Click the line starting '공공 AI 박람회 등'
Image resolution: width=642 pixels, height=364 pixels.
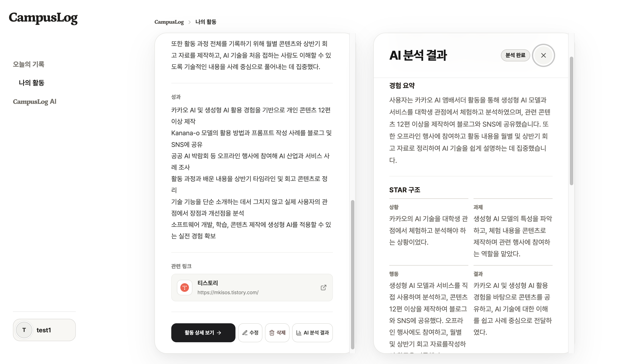[x=250, y=156]
